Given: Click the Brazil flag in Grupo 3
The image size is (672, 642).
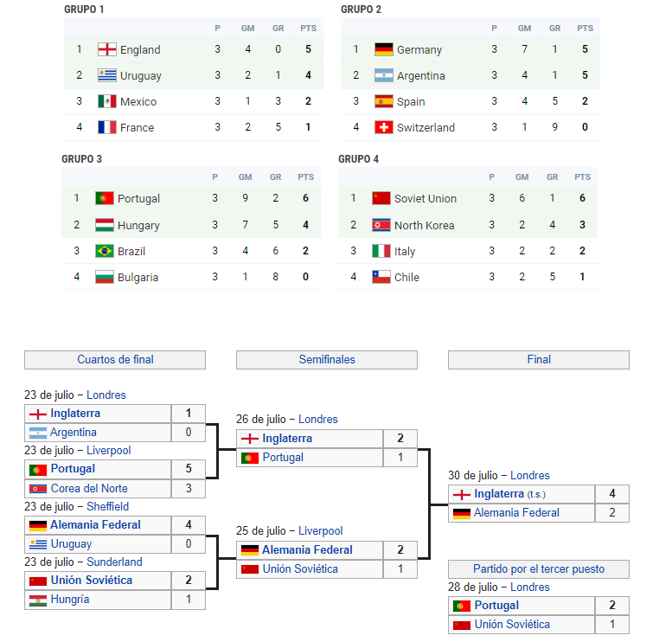Looking at the screenshot, I should pos(105,251).
